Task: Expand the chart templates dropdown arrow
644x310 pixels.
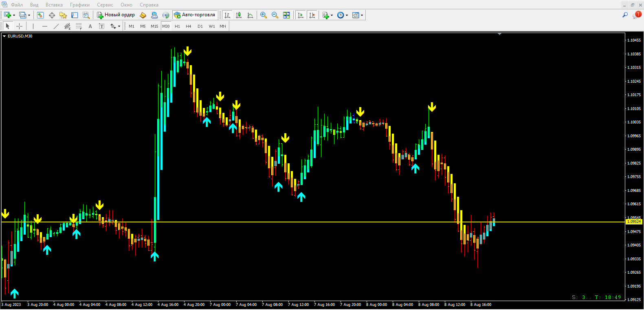Action: click(x=362, y=15)
